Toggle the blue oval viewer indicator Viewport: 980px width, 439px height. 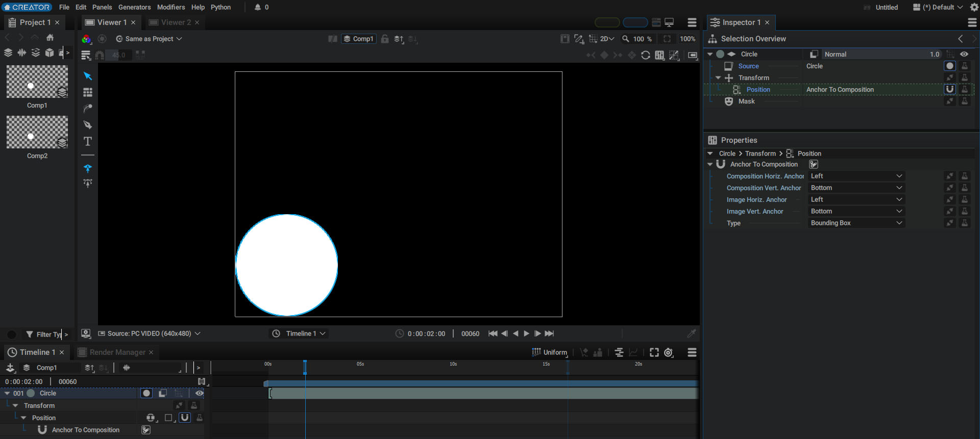[635, 22]
